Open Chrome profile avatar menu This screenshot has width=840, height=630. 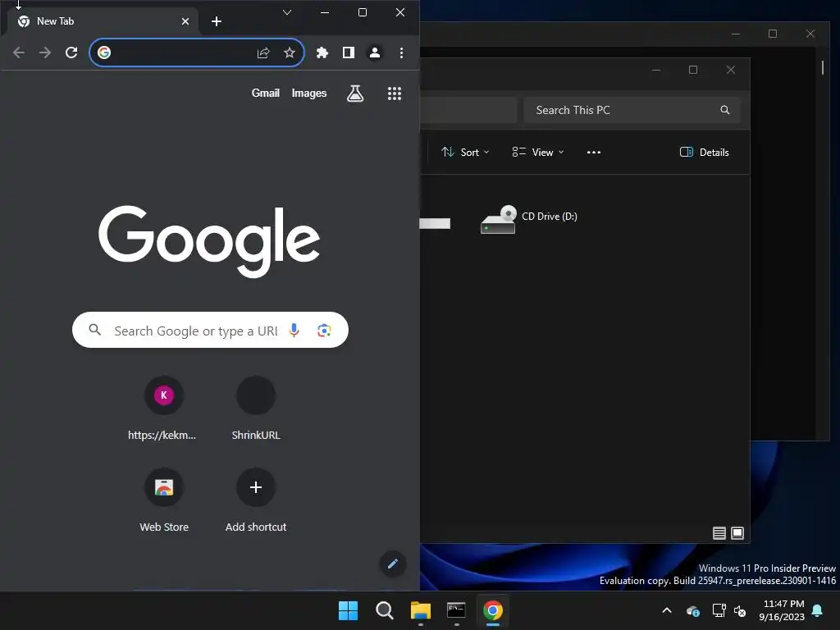click(374, 52)
